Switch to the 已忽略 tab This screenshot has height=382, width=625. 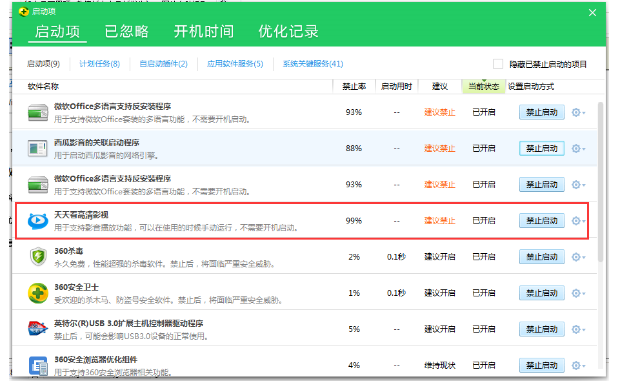127,31
